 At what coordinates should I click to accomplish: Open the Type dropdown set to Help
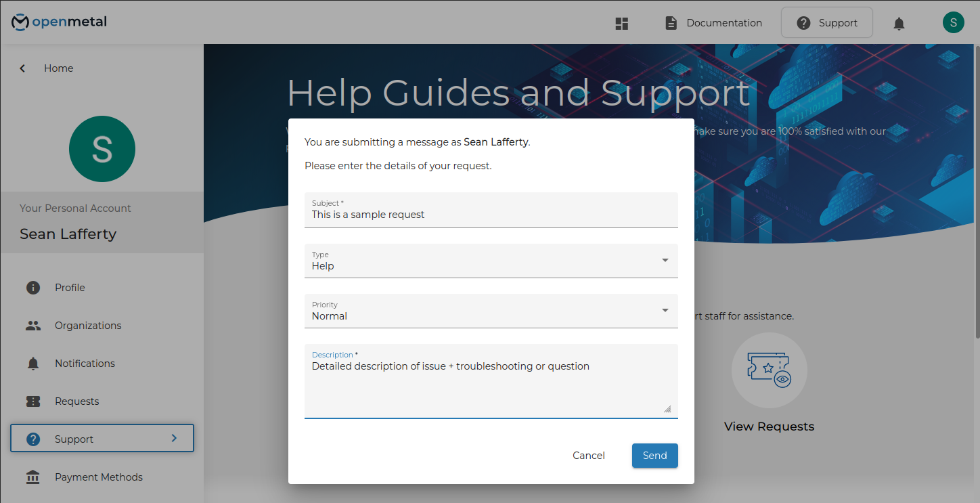tap(491, 261)
